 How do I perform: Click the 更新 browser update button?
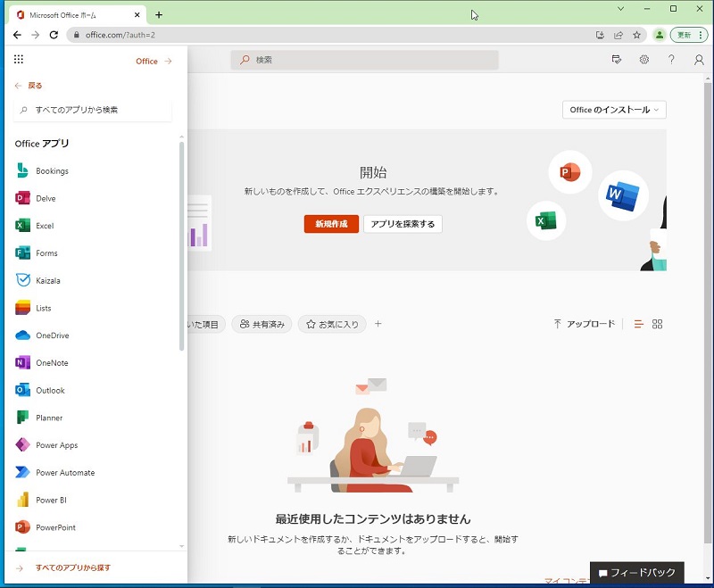(688, 35)
